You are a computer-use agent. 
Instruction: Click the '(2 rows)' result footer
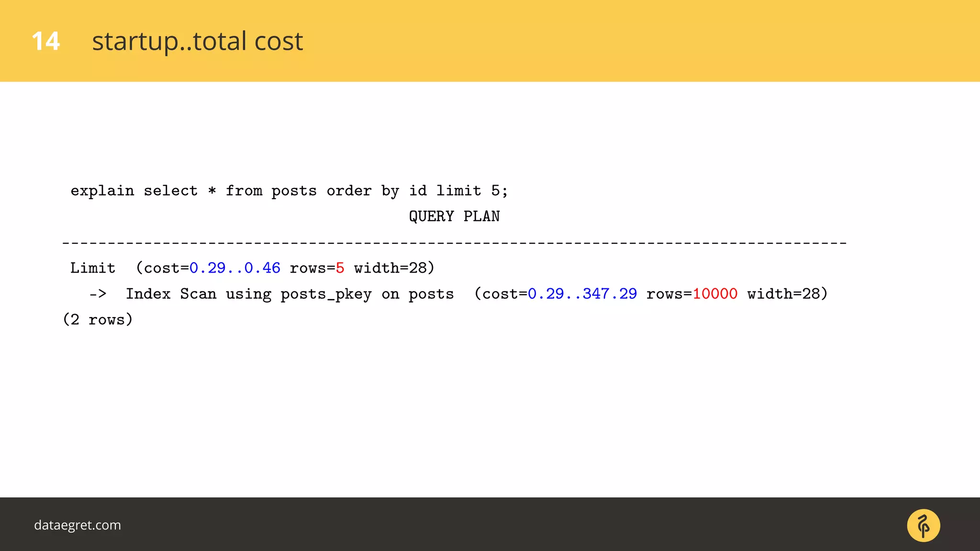point(98,320)
